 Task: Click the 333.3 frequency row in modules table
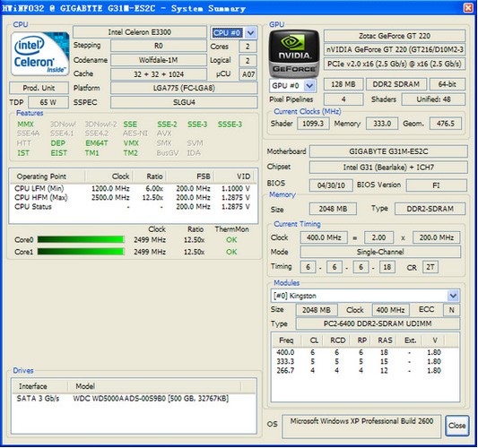[x=365, y=361]
